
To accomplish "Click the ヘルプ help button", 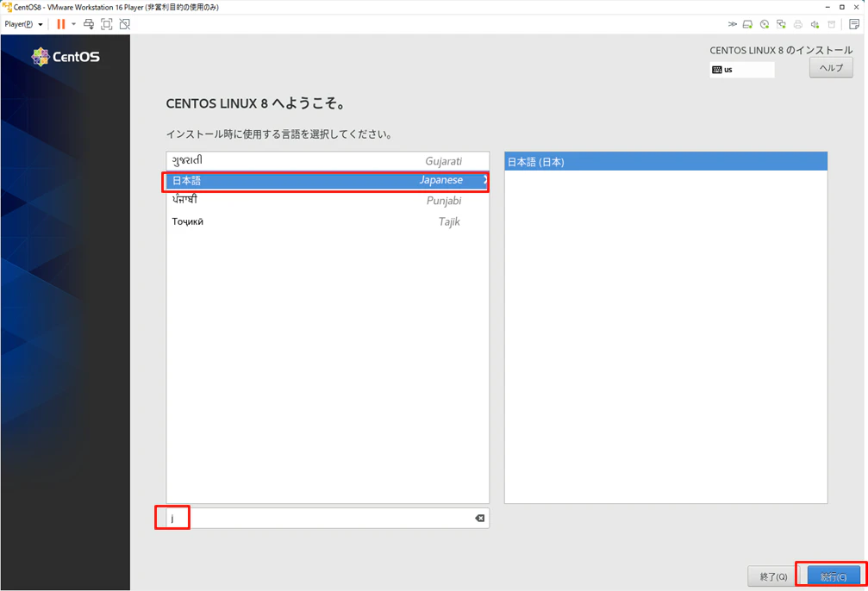I will [x=831, y=68].
